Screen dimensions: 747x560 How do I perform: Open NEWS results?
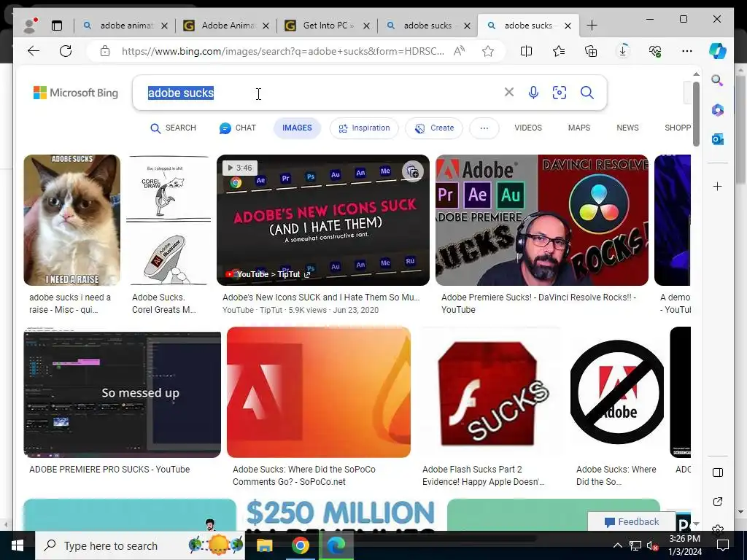627,128
